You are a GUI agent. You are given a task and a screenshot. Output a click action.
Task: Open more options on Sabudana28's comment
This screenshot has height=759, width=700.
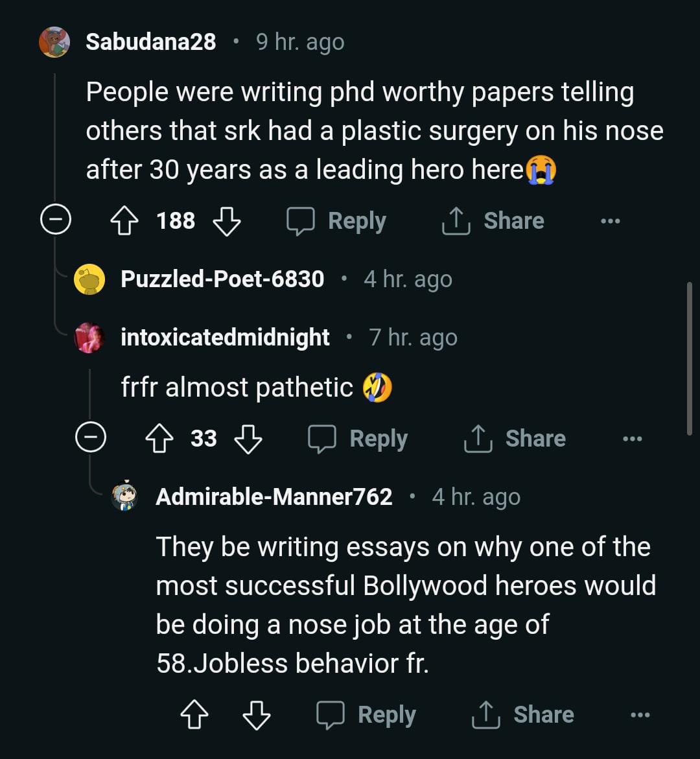pos(610,221)
